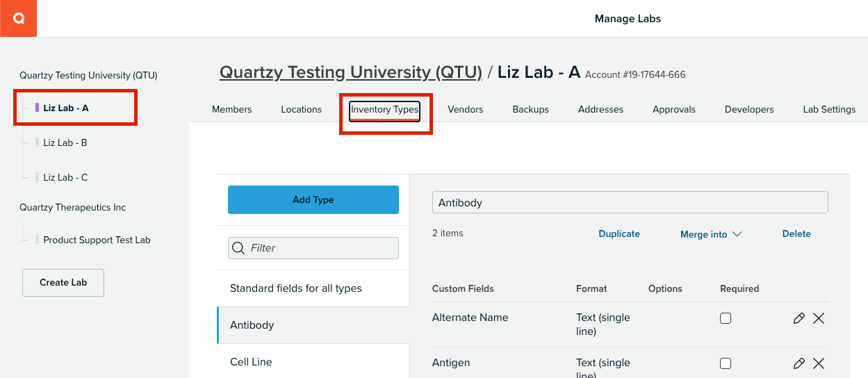Click the Format column header

click(591, 288)
